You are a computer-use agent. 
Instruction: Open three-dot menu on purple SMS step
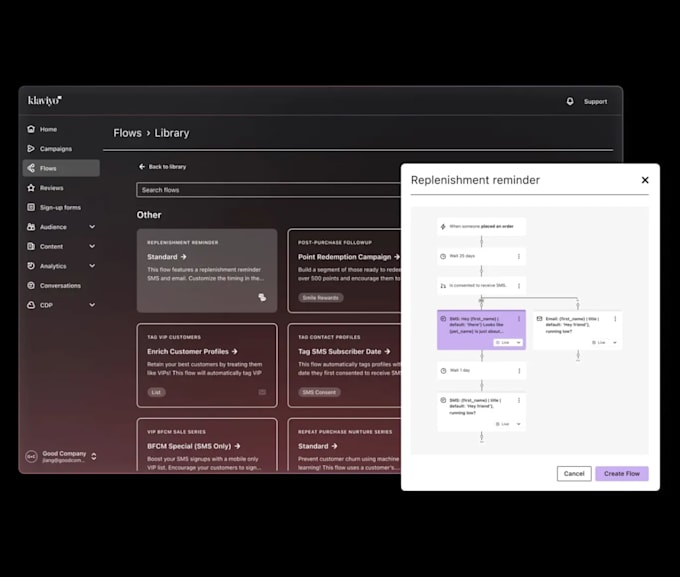tap(519, 319)
